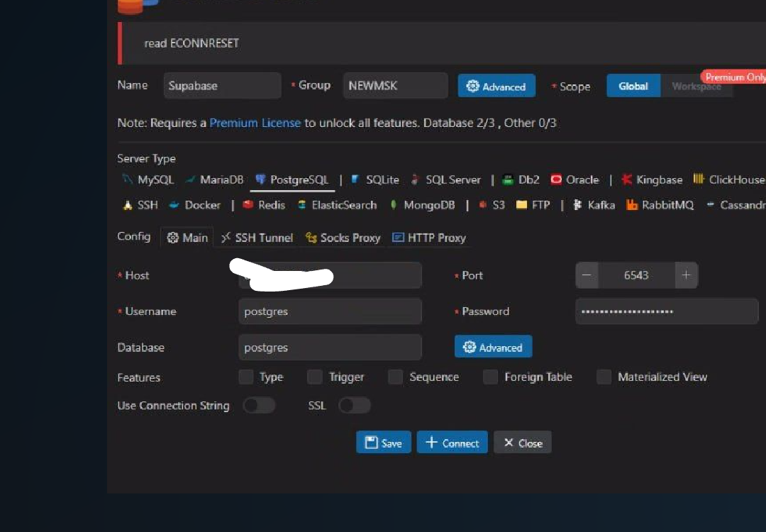
Task: Select Kafka server type
Action: 594,205
